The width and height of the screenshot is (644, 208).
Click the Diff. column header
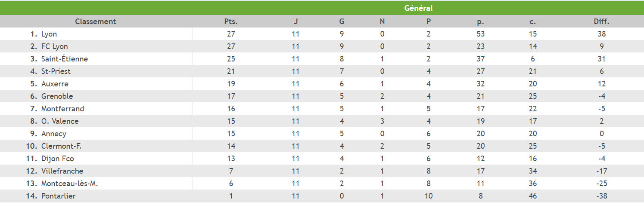(x=601, y=21)
